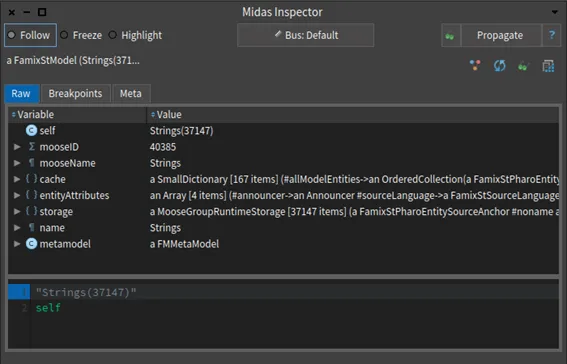Close the Midas Inspector window
The height and width of the screenshot is (364, 567).
[12, 12]
